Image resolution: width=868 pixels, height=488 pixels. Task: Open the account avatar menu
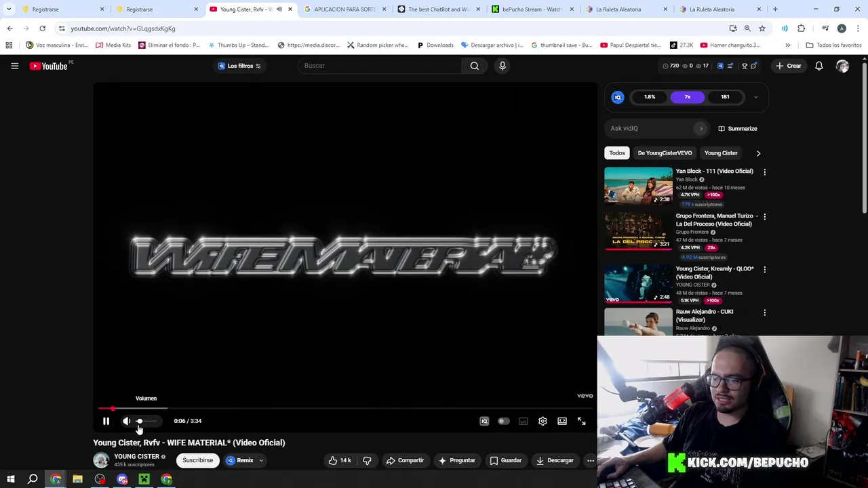click(x=842, y=66)
